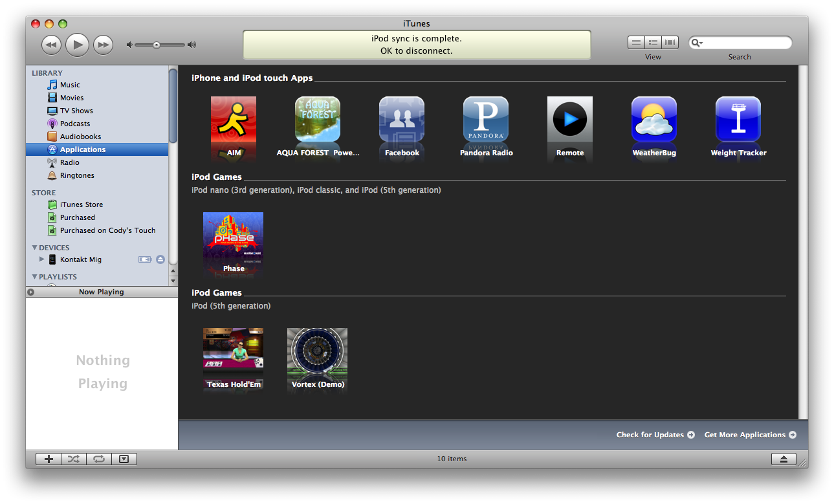This screenshot has height=504, width=834.
Task: Click the sidebar scroll-down arrow
Action: coord(173,281)
